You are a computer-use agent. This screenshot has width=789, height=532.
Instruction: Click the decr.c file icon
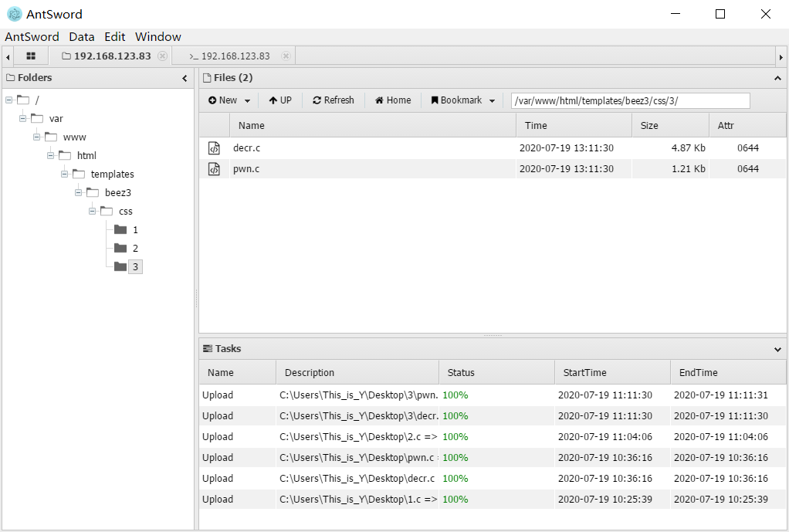214,148
